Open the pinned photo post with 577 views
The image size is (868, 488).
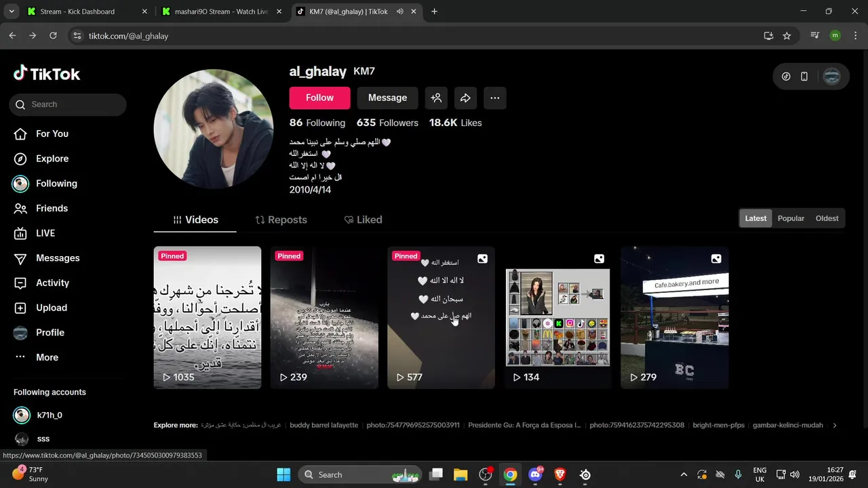pyautogui.click(x=441, y=317)
